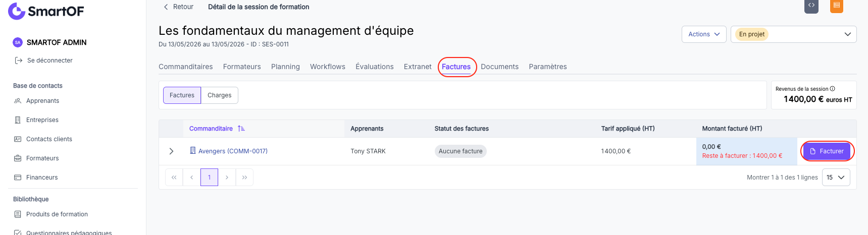Screen dimensions: 868x235
Task: Open the Actions dropdown
Action: click(x=704, y=34)
